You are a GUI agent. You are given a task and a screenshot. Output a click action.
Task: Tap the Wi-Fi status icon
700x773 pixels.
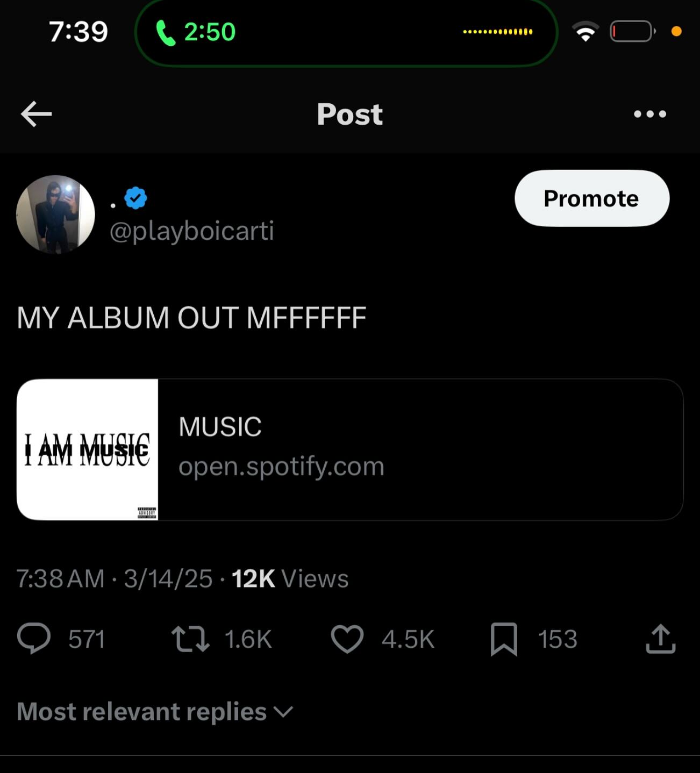[585, 32]
